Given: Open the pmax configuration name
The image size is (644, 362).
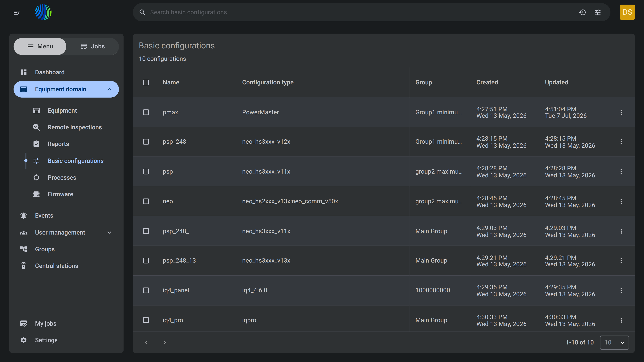Looking at the screenshot, I should pos(170,112).
